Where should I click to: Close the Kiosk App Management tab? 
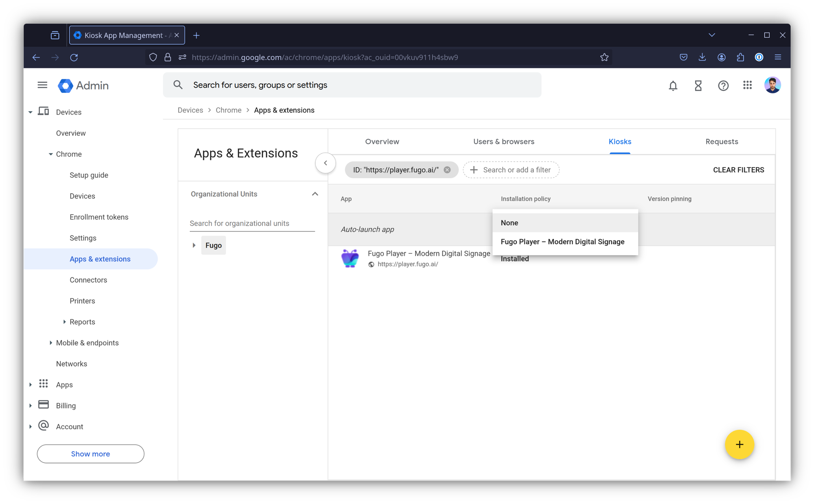[x=177, y=35]
